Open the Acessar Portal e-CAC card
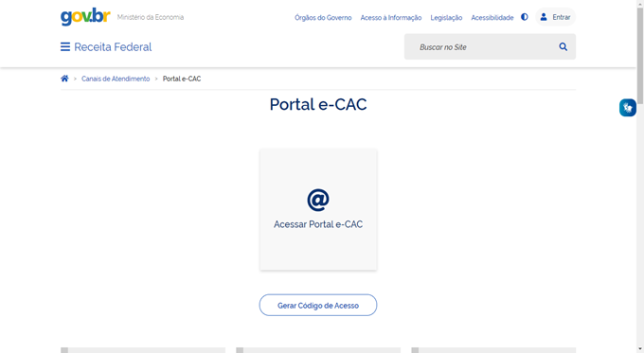Viewport: 644px width, 353px height. 318,209
